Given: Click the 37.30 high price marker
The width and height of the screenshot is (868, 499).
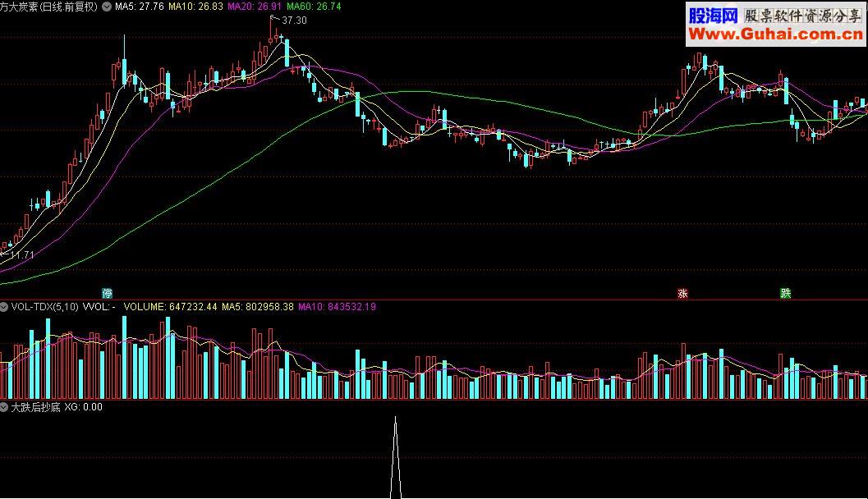Looking at the screenshot, I should (x=294, y=21).
